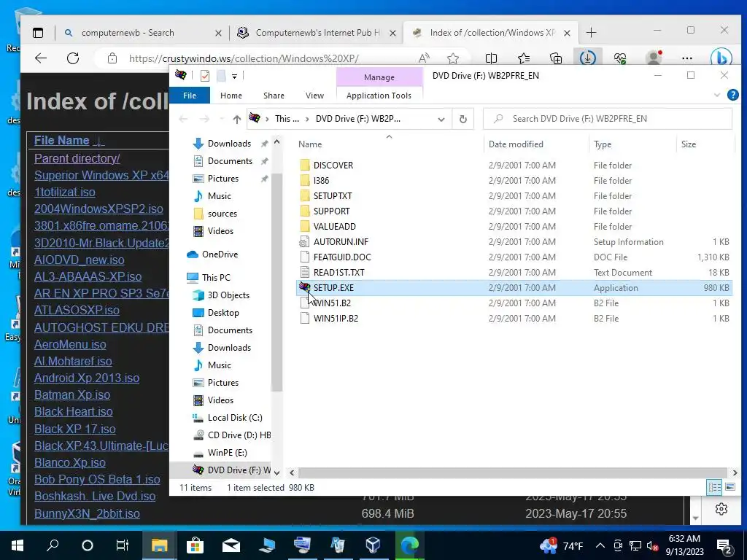Screen dimensions: 747x560
Task: Click the Edge URL address field
Action: (244, 58)
